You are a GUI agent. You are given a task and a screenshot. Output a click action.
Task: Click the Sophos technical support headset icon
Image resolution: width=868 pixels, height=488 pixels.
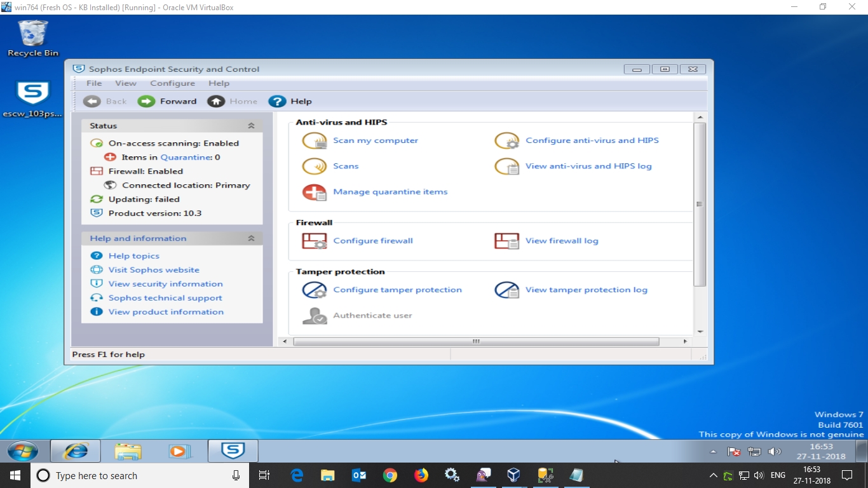[x=97, y=298]
